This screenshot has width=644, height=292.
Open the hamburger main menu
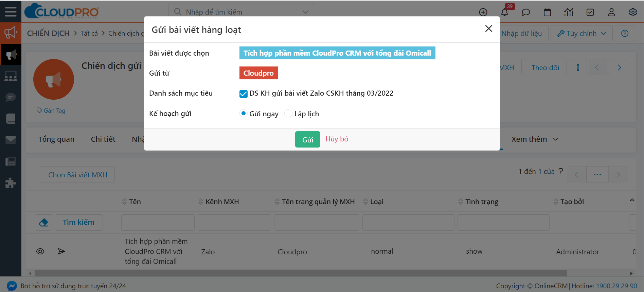11,12
